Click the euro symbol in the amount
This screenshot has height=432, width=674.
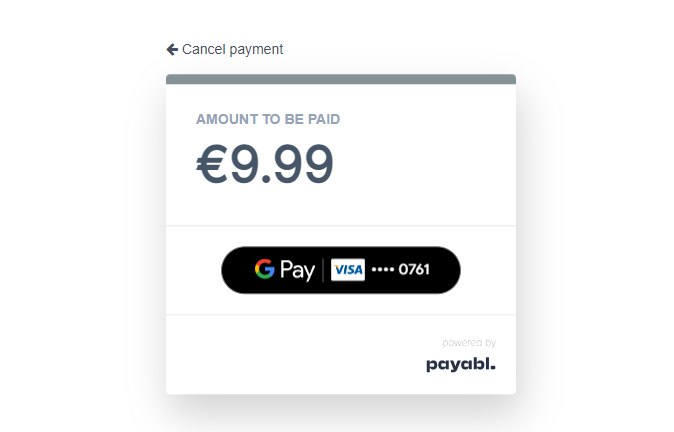click(x=212, y=164)
